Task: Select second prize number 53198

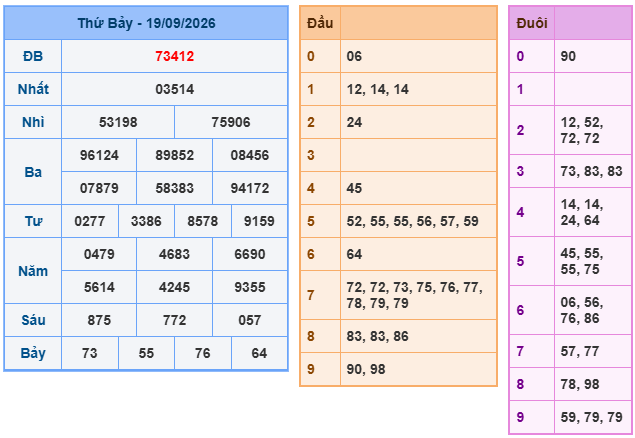Action: 118,122
